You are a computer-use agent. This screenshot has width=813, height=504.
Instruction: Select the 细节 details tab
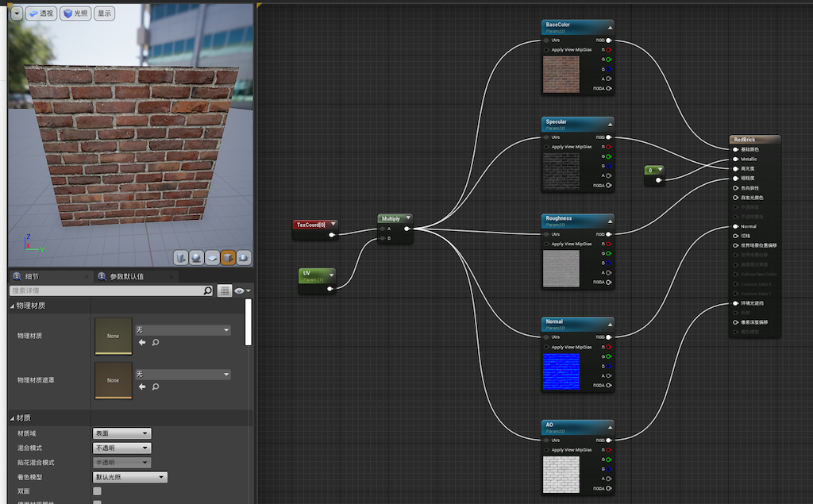pyautogui.click(x=32, y=276)
